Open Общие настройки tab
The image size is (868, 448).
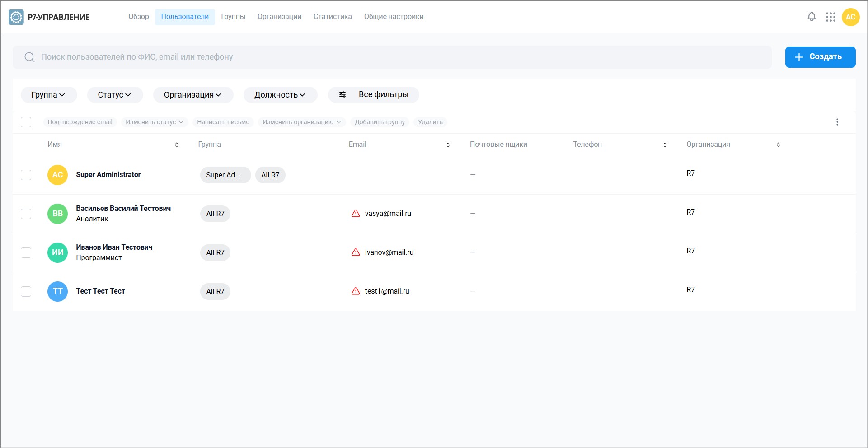(394, 17)
